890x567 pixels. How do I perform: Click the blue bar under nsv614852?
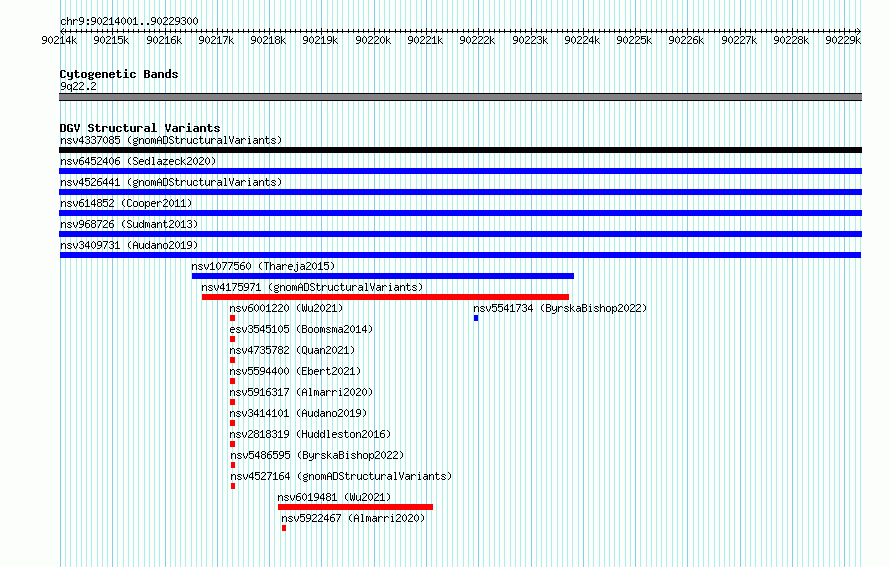(x=460, y=213)
